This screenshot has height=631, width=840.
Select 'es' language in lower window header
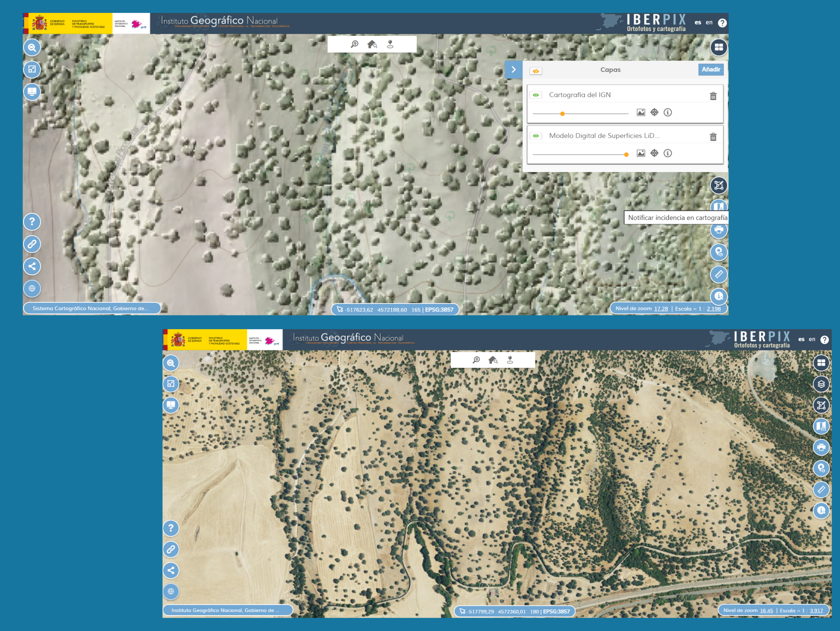click(x=801, y=339)
